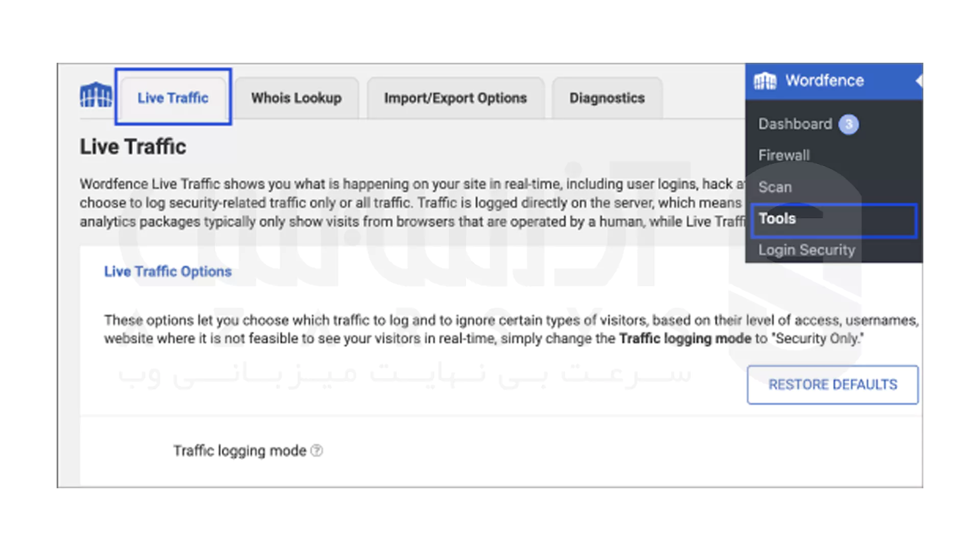
Task: Open the Firewall menu item
Action: (x=783, y=155)
